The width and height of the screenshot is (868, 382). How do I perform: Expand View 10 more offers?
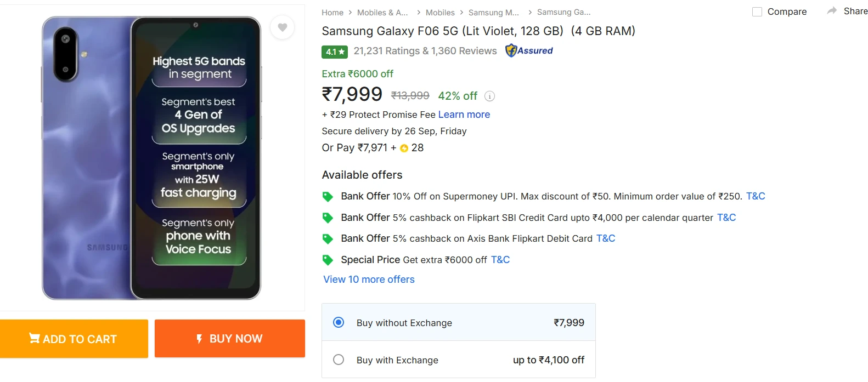[368, 280]
